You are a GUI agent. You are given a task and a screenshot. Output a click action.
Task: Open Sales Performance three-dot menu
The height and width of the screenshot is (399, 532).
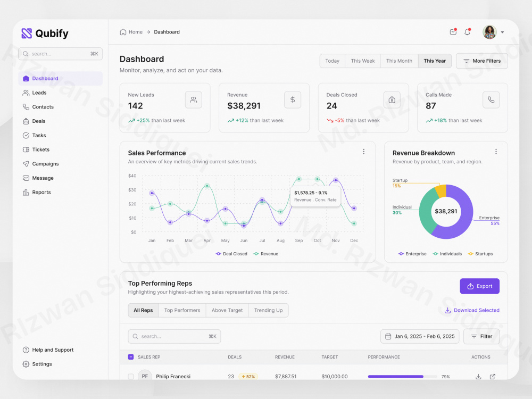pos(364,152)
